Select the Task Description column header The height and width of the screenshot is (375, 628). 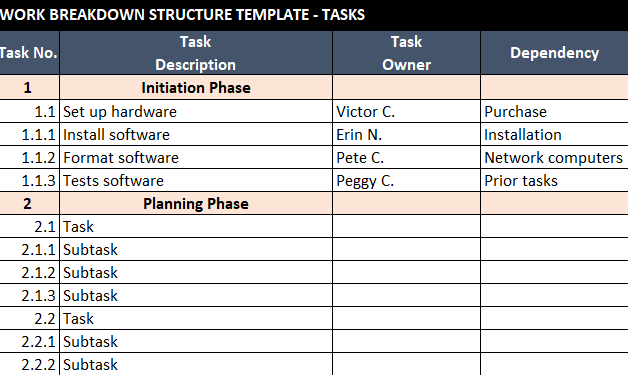click(x=196, y=53)
